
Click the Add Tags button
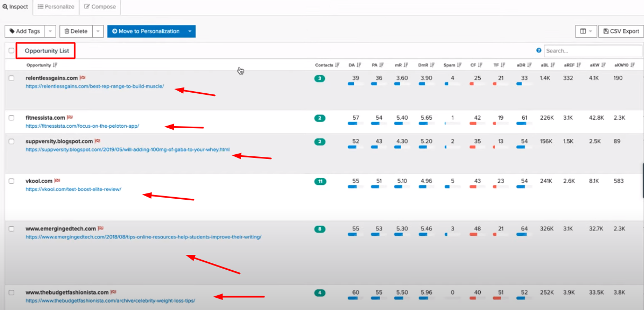pos(25,31)
